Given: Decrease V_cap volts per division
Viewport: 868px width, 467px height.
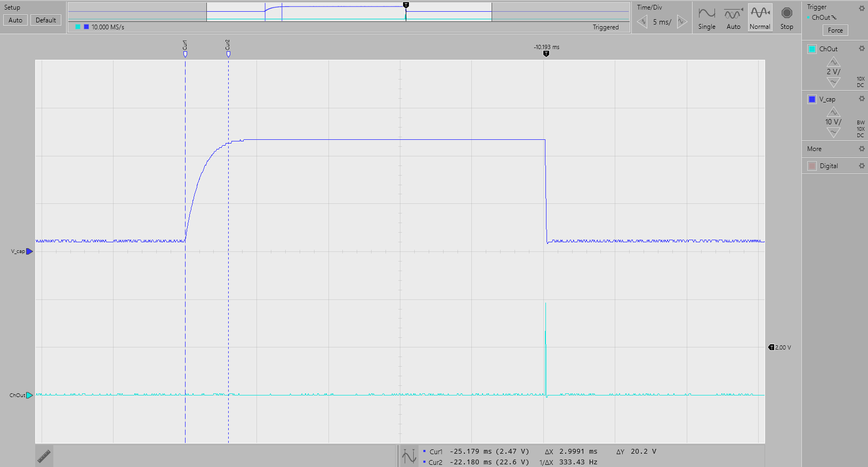Looking at the screenshot, I should coord(833,132).
